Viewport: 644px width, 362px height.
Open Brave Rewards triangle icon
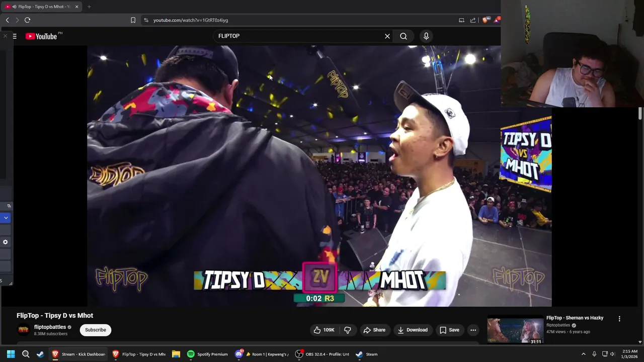(x=497, y=20)
